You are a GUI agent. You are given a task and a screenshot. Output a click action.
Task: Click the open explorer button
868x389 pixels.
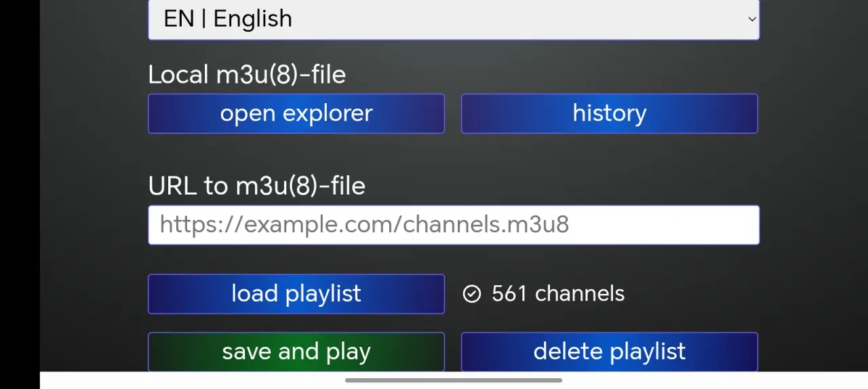click(296, 113)
